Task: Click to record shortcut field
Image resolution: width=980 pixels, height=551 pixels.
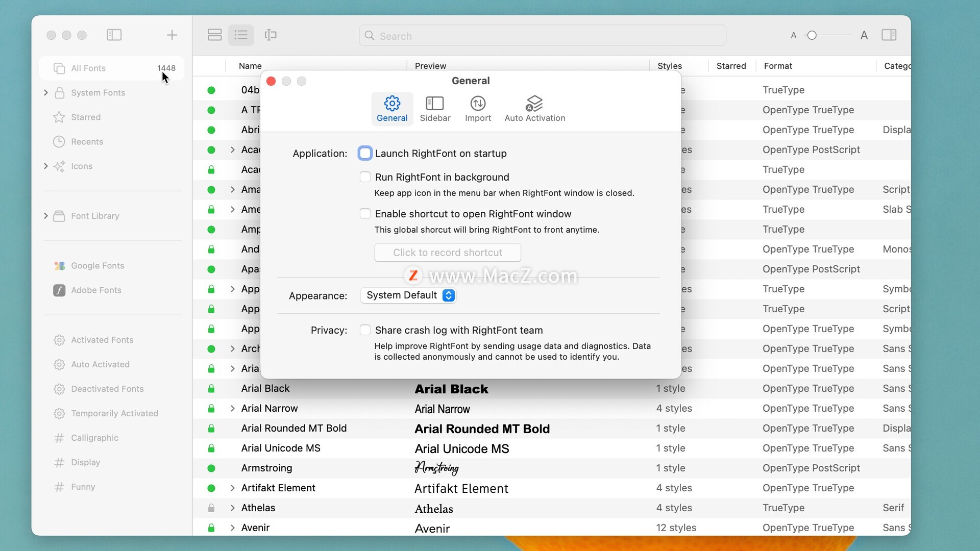Action: pos(448,253)
